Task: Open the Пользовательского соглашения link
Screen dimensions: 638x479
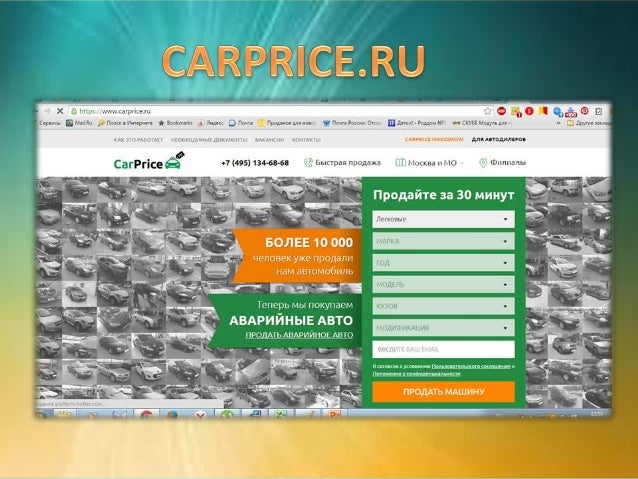Action: [x=471, y=366]
